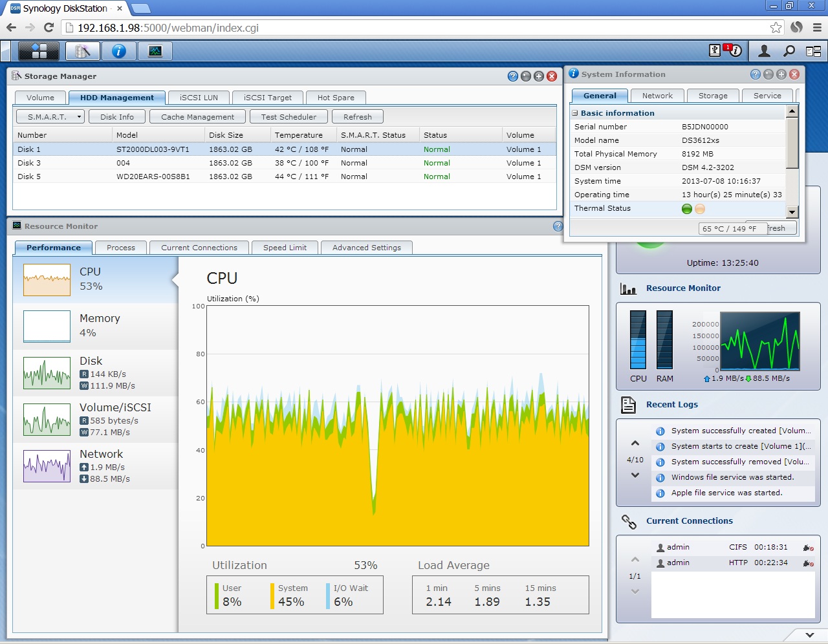Open Storage Manager from the top toolbar

[82, 50]
